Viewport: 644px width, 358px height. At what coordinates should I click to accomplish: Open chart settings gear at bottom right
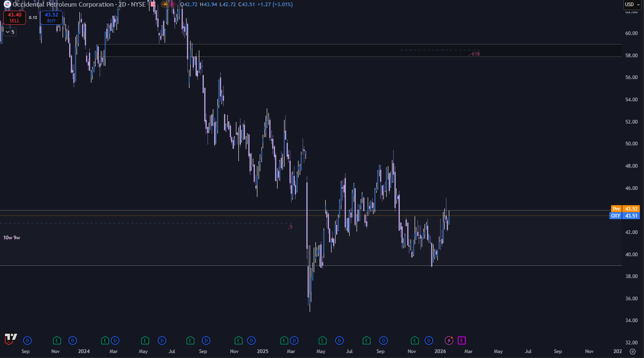pos(633,351)
